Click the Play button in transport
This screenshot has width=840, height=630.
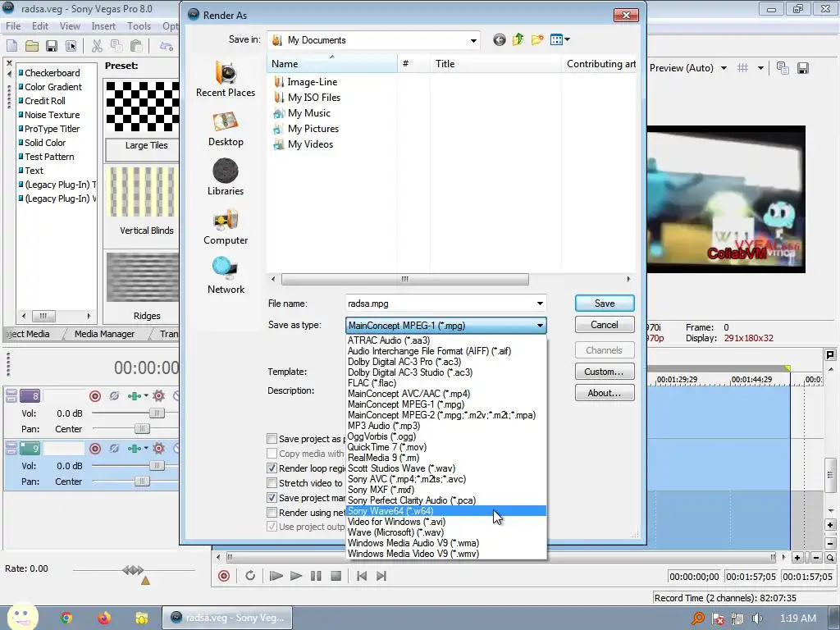pos(295,576)
